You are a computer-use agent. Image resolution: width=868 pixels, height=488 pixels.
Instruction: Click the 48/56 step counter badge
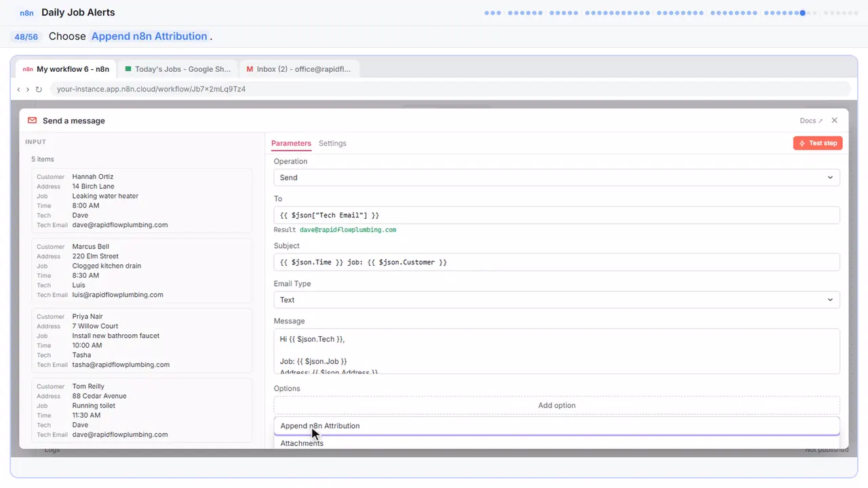click(x=26, y=37)
